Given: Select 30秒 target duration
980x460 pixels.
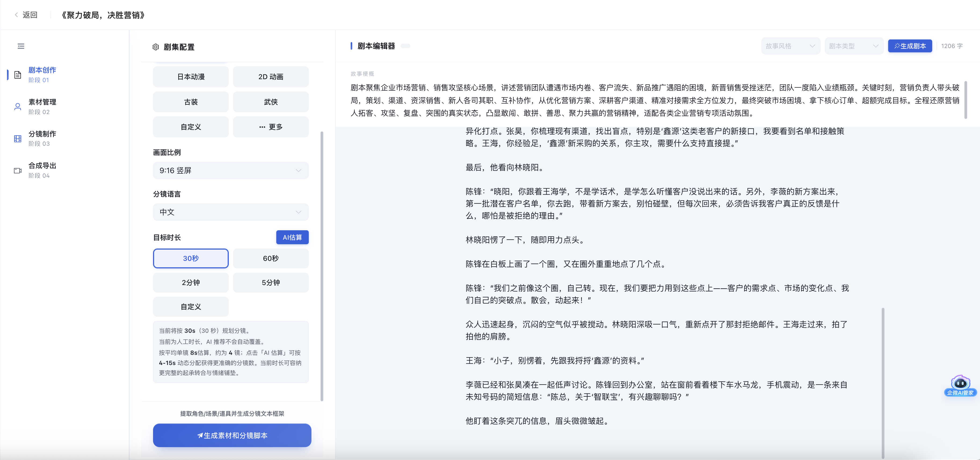Looking at the screenshot, I should click(191, 258).
